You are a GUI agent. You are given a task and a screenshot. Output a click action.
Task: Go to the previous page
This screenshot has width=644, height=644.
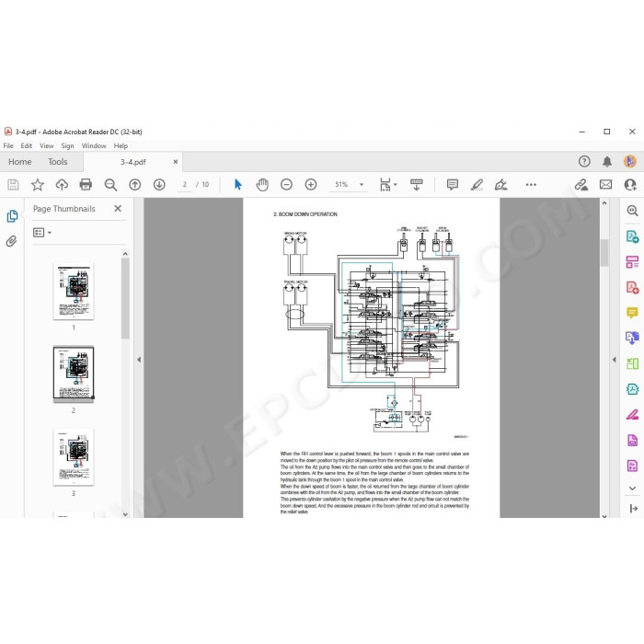tap(134, 184)
